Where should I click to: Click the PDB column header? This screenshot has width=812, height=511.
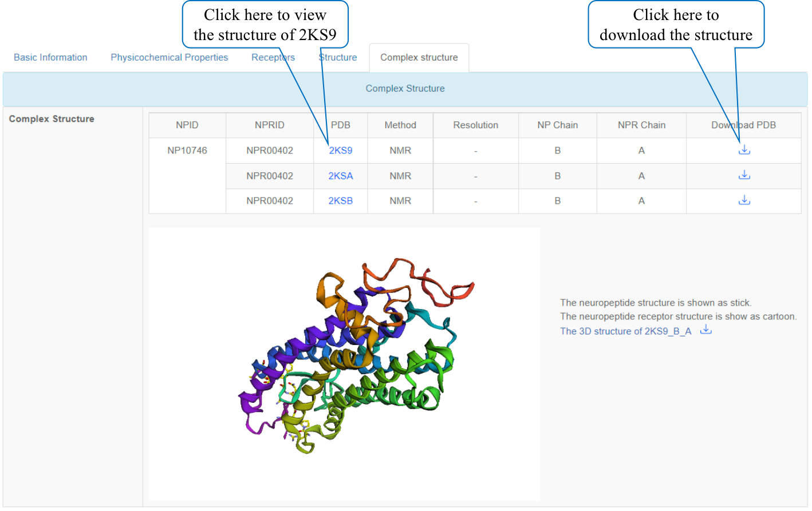click(340, 125)
